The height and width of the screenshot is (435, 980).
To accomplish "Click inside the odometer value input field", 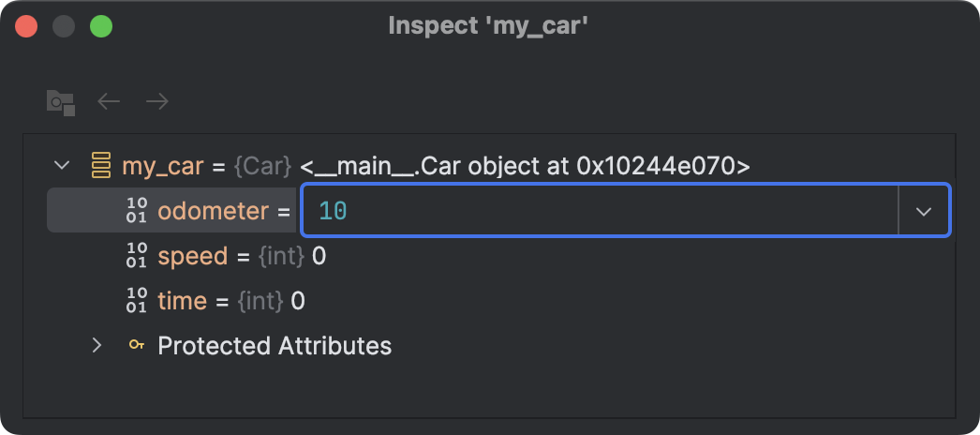I will coord(600,211).
